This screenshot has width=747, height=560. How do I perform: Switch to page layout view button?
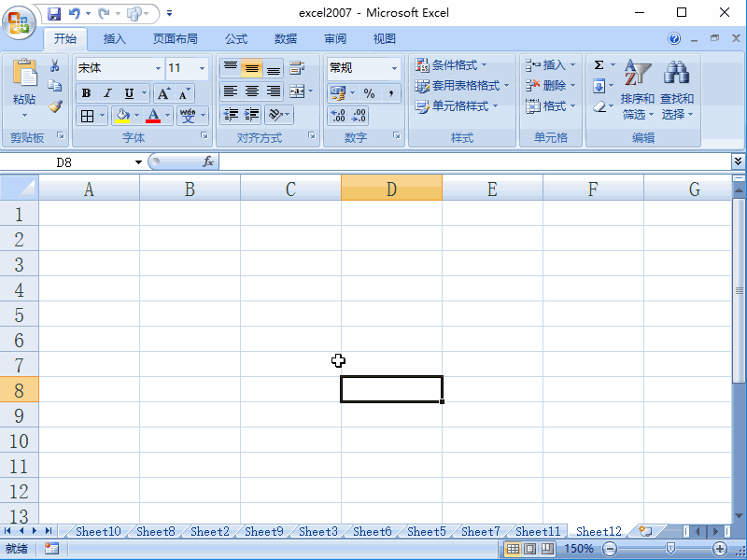(x=529, y=549)
